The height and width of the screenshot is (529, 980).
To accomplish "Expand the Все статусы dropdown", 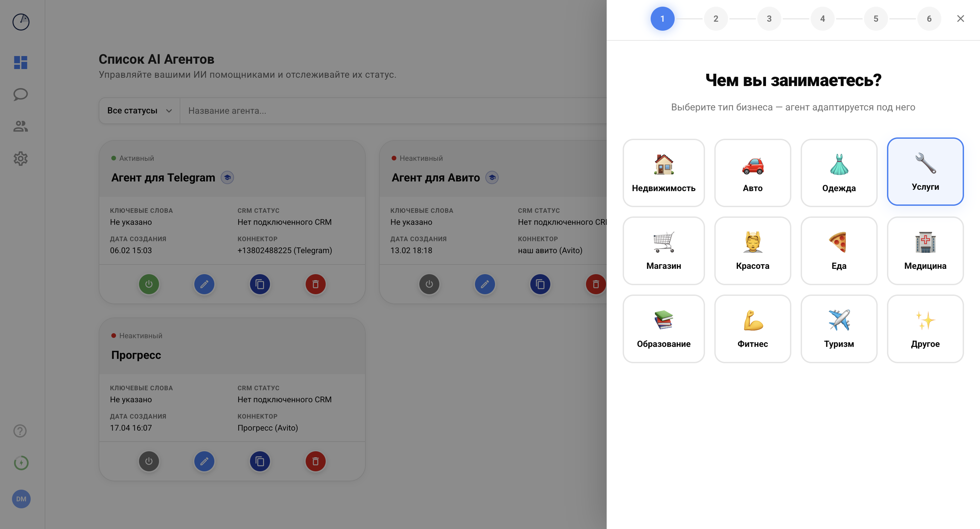I will point(139,111).
